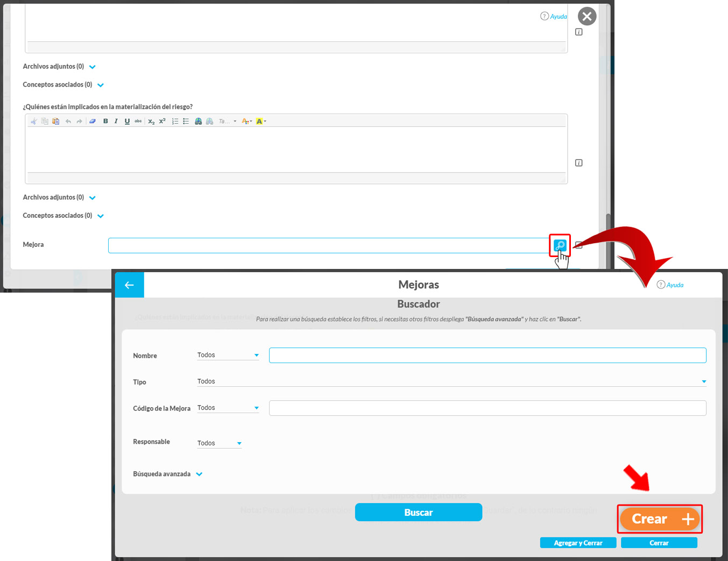This screenshot has height=561, width=728.
Task: Click the Buscar button
Action: (x=418, y=513)
